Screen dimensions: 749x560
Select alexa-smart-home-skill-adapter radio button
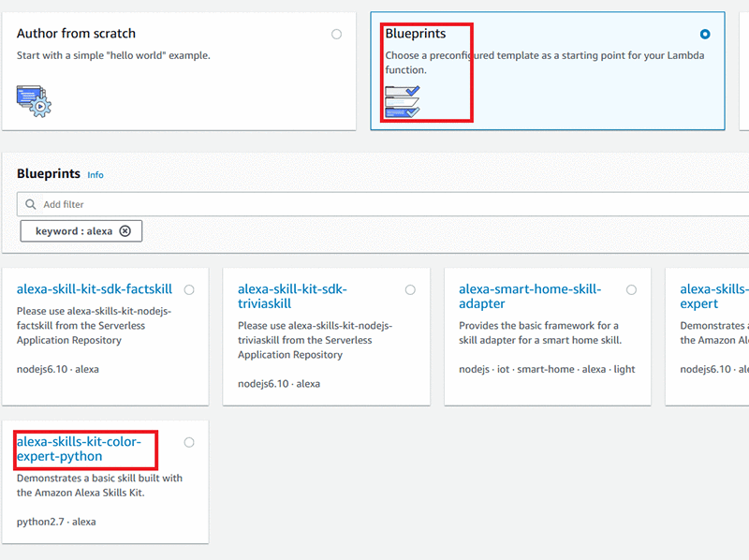click(x=631, y=289)
